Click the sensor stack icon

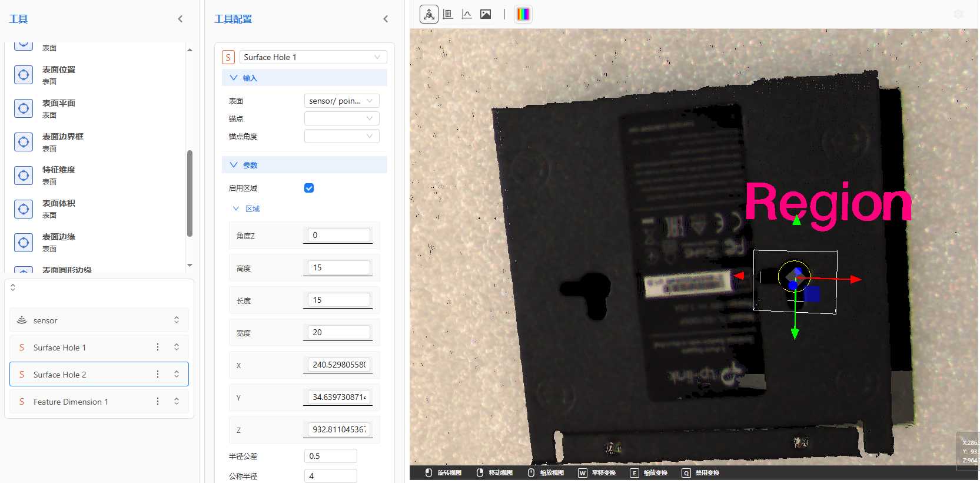[x=22, y=320]
